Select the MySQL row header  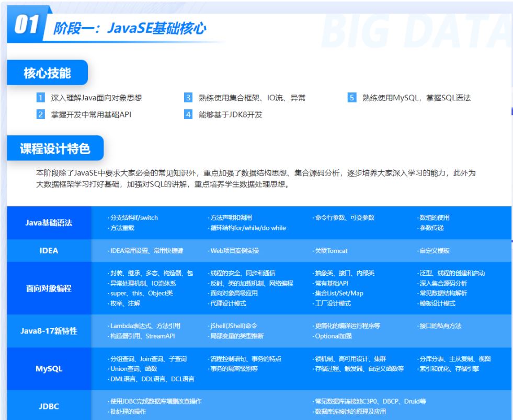point(49,369)
